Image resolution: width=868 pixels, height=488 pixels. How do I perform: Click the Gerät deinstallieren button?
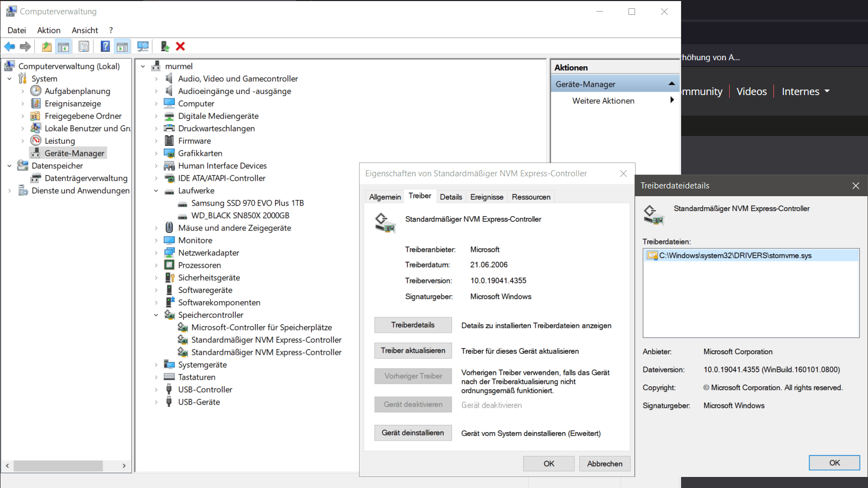tap(413, 433)
